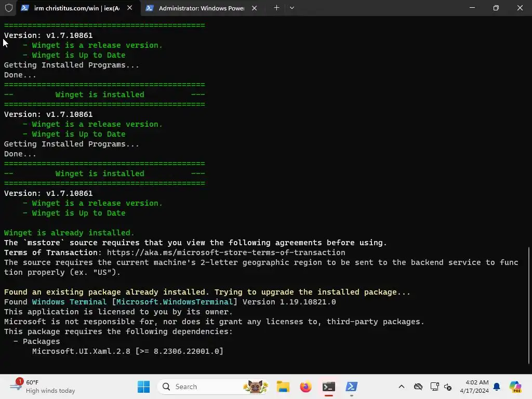Click the msstore source agreements line

click(195, 243)
